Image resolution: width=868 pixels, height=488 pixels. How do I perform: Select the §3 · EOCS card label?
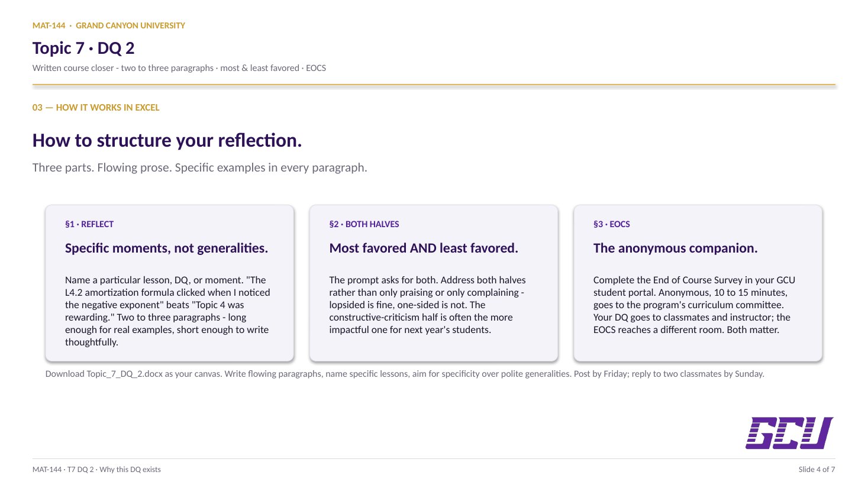pos(612,224)
